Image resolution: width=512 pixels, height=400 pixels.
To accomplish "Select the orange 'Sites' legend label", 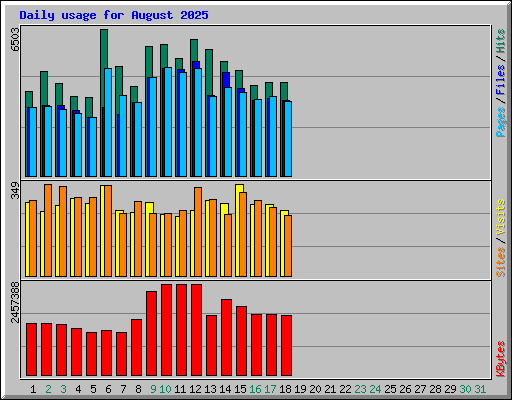I will (500, 262).
